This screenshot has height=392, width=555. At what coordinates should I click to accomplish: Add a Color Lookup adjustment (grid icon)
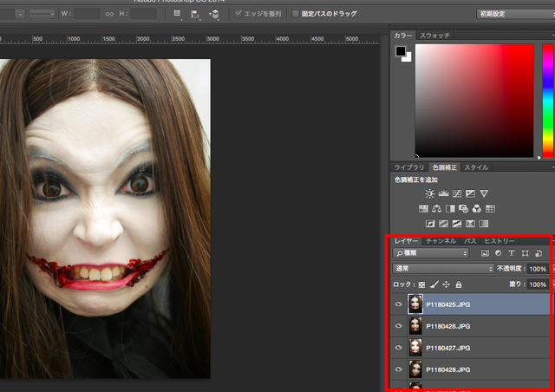pos(490,208)
